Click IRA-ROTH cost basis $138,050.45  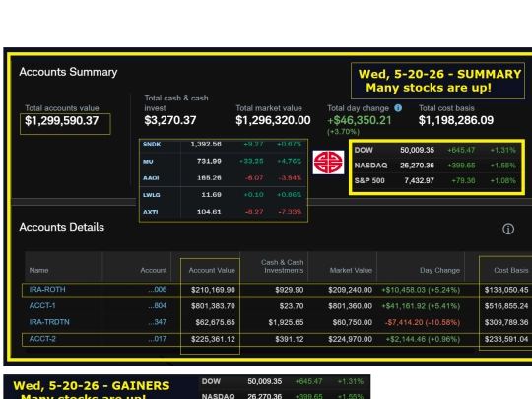[506, 290]
